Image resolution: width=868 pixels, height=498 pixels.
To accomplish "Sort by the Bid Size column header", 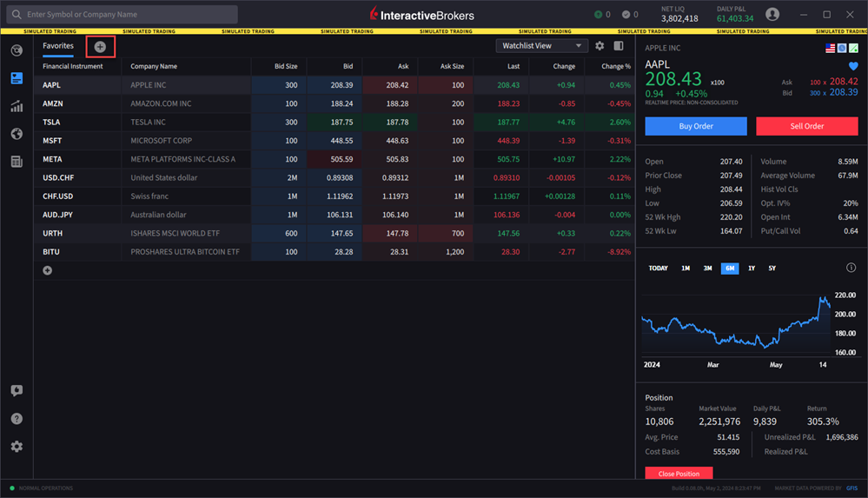I will click(286, 66).
